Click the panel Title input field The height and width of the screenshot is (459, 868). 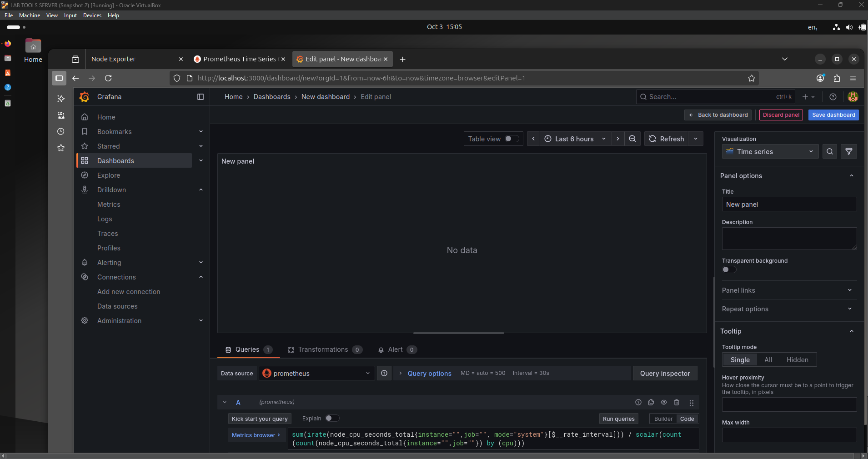[x=789, y=205]
